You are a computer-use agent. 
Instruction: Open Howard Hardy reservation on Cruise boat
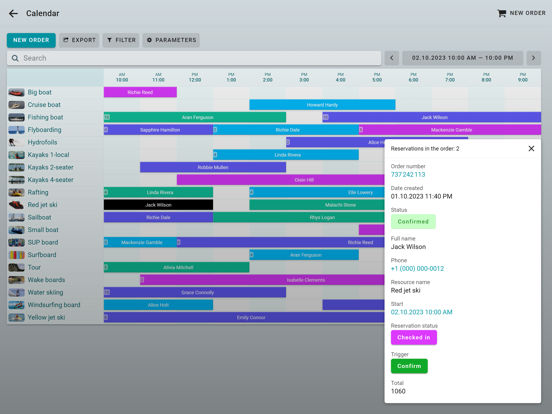[x=322, y=105]
